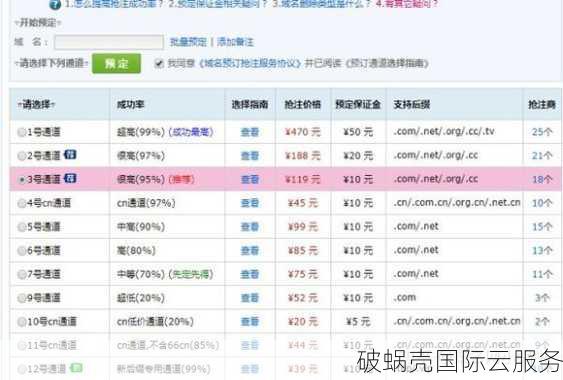
Task: Click the 预定保证金 column header
Action: point(358,105)
